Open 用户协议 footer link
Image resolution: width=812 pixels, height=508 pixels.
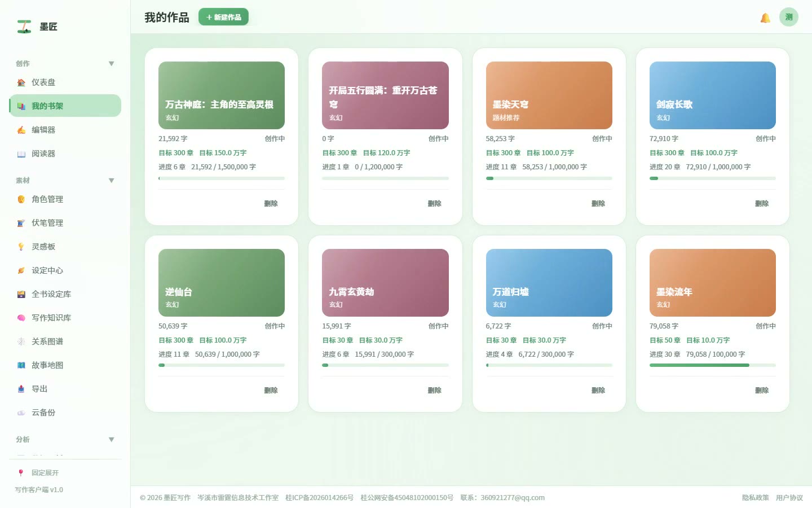[789, 498]
